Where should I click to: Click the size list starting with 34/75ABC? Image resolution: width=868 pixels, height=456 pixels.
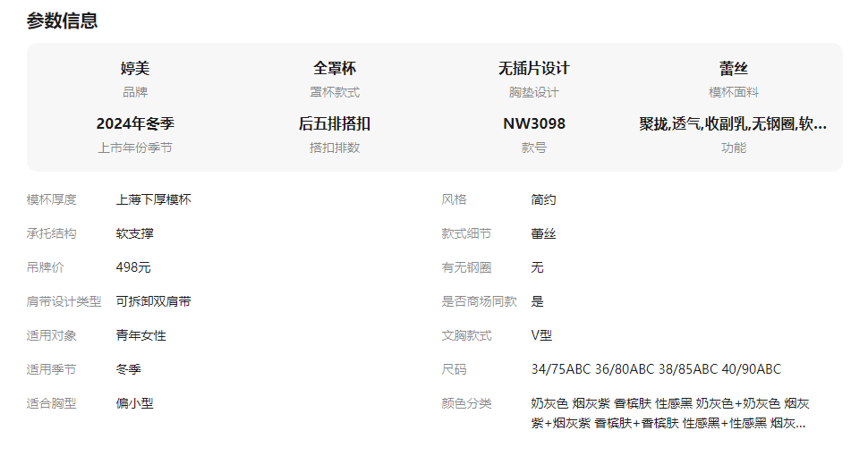pos(656,369)
